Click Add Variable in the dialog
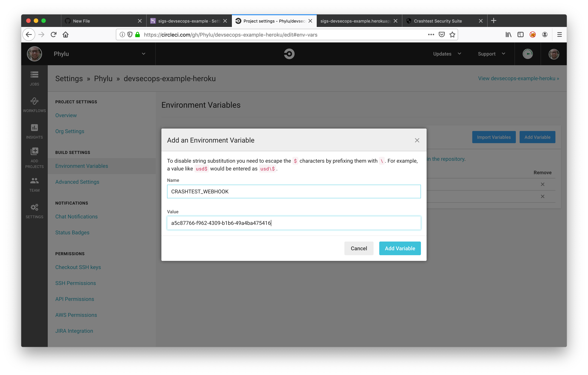588x375 pixels. [x=400, y=248]
